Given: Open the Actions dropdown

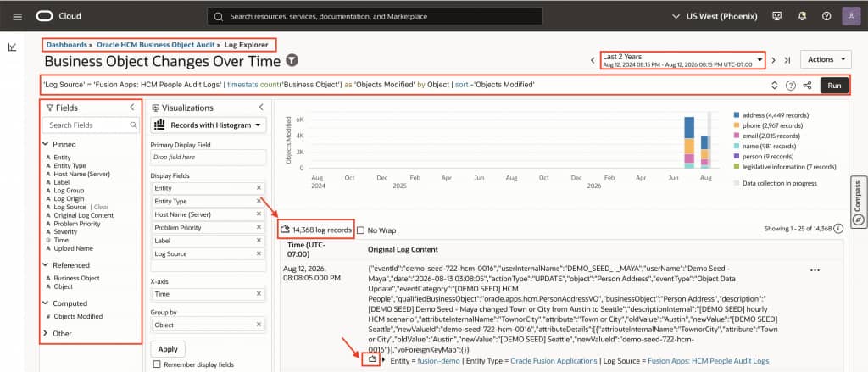Looking at the screenshot, I should (x=826, y=59).
